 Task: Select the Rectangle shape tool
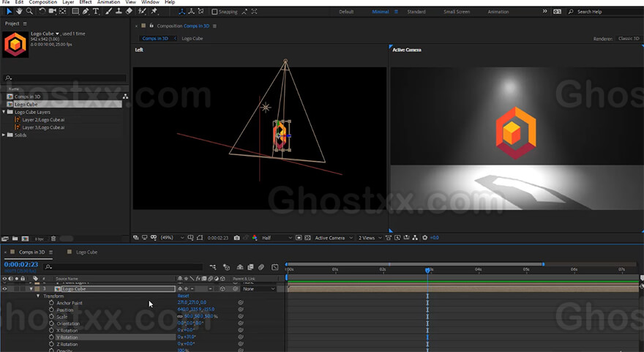[75, 12]
